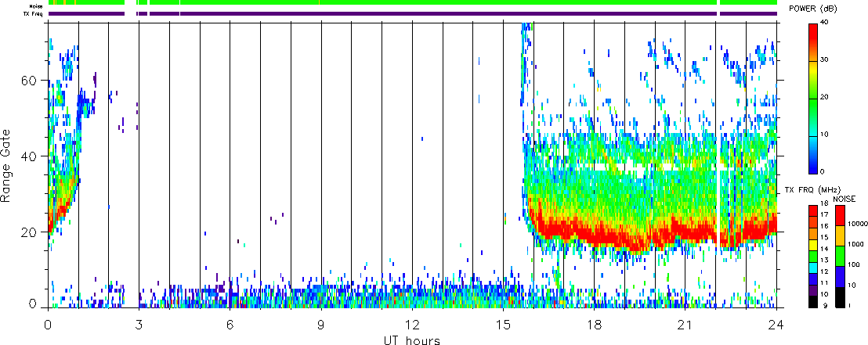Click the "30" value on POWER scale
868x345 pixels.
[x=823, y=61]
